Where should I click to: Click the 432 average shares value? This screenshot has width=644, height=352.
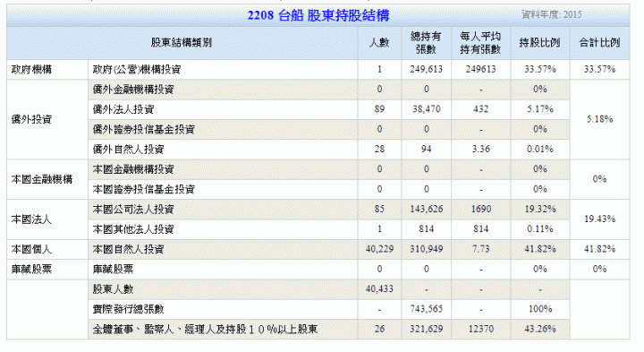pyautogui.click(x=481, y=109)
